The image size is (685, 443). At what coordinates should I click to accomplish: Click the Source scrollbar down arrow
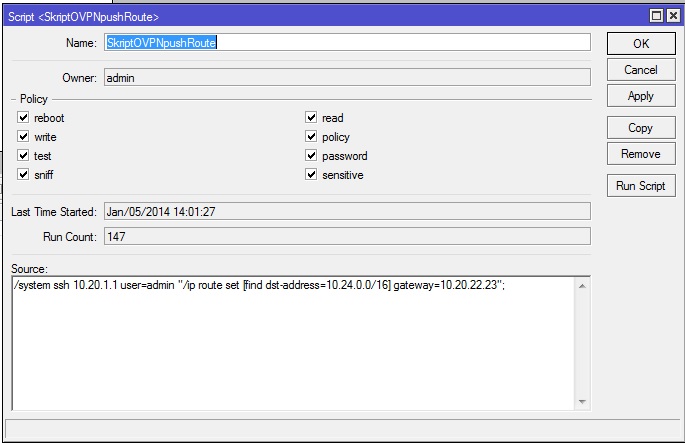[582, 401]
